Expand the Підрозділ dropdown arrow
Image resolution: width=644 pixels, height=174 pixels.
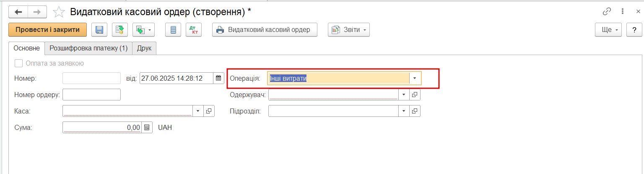tap(403, 111)
